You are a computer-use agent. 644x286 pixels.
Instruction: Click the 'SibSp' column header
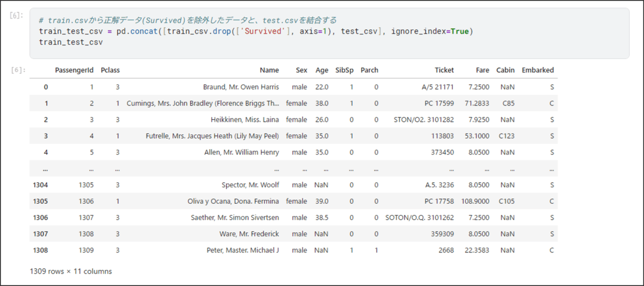344,70
